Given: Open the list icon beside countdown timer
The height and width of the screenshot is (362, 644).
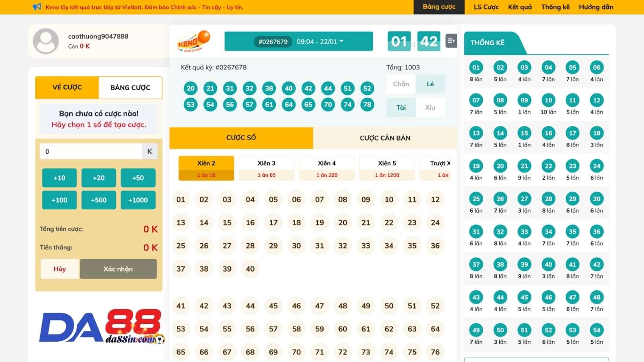Looking at the screenshot, I should [451, 41].
